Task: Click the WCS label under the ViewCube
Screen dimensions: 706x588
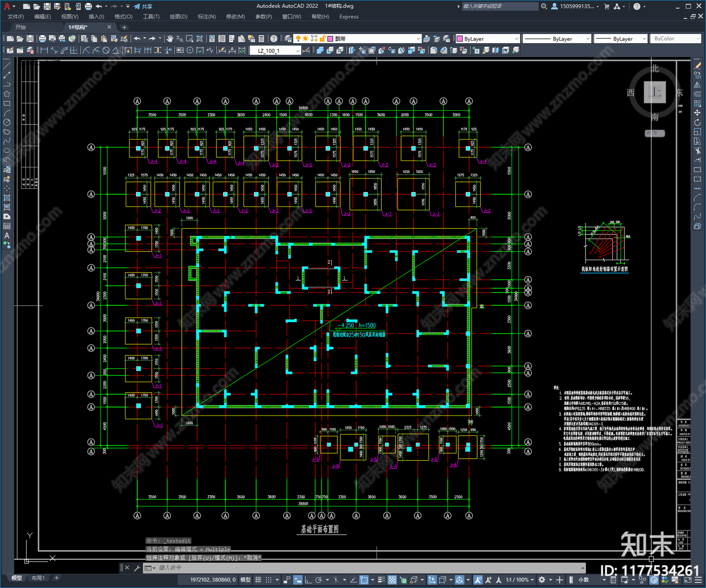Action: 655,133
